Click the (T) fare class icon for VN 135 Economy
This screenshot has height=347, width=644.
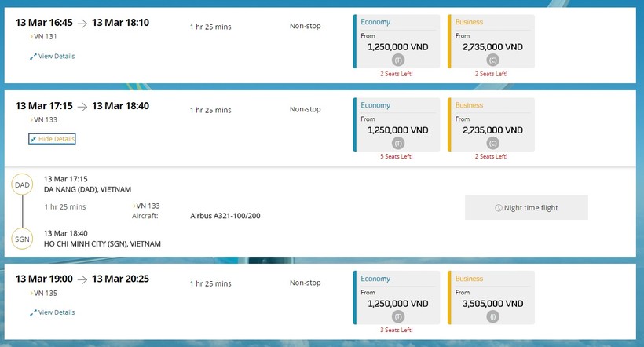pyautogui.click(x=398, y=317)
